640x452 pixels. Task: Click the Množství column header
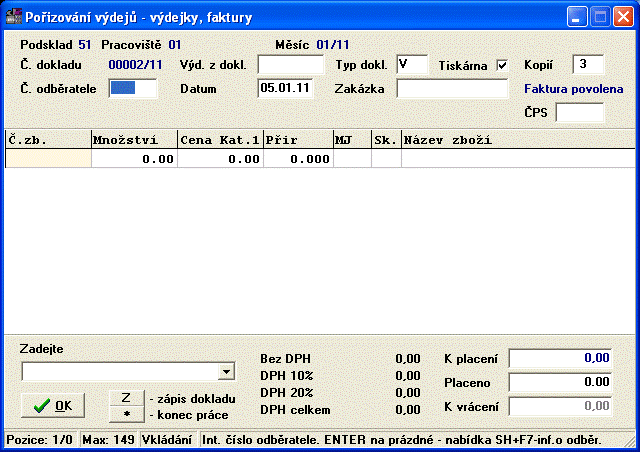134,140
